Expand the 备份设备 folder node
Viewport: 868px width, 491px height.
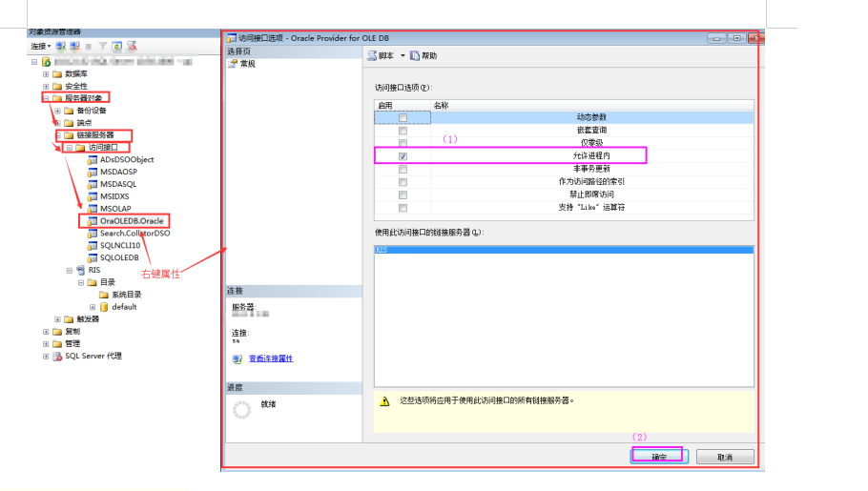(x=57, y=111)
